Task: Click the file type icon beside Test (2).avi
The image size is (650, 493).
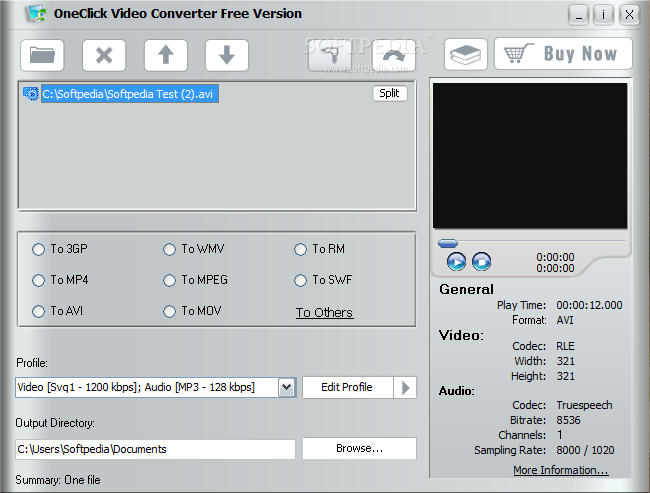Action: pos(31,94)
